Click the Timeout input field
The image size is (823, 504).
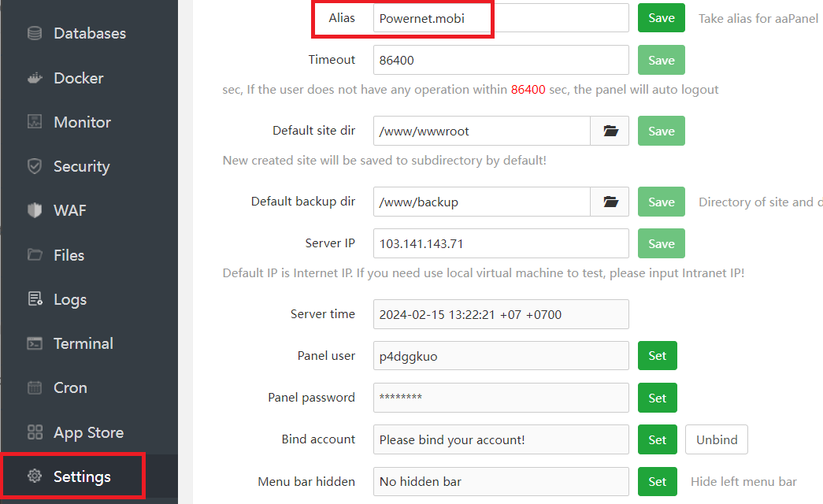tap(501, 60)
